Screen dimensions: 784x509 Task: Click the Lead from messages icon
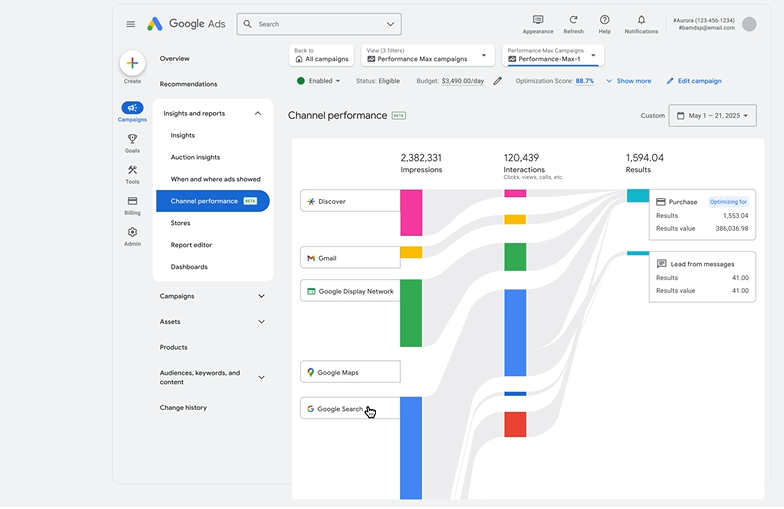pyautogui.click(x=661, y=264)
